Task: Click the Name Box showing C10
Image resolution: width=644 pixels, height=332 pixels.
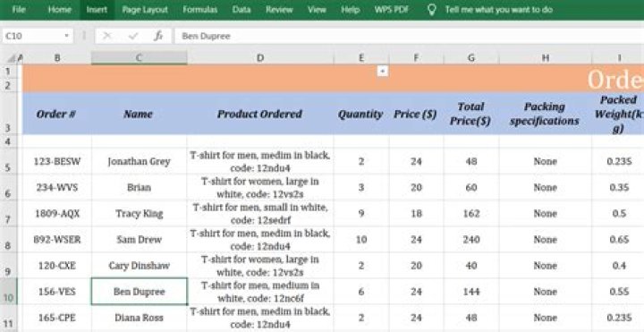Action: click(x=37, y=36)
